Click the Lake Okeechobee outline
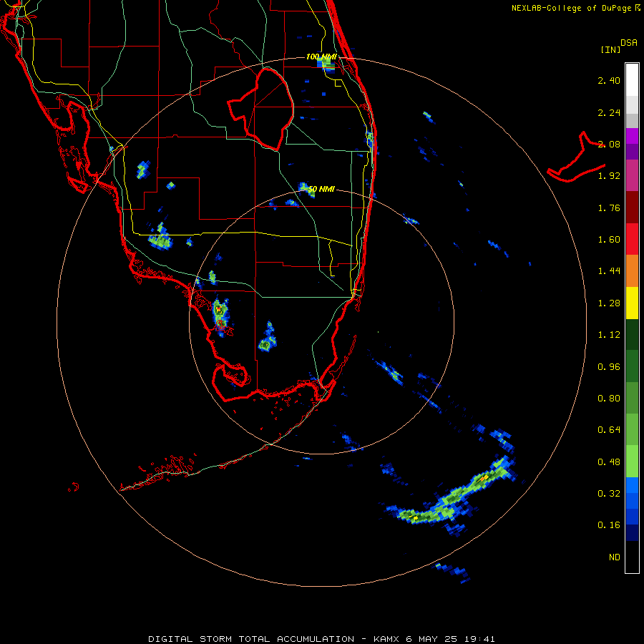The width and height of the screenshot is (644, 644). [261, 109]
